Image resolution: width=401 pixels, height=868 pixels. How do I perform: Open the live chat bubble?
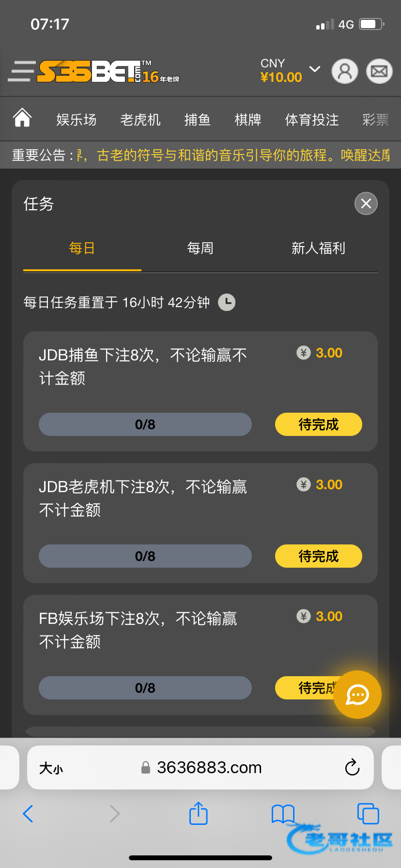pos(357,695)
